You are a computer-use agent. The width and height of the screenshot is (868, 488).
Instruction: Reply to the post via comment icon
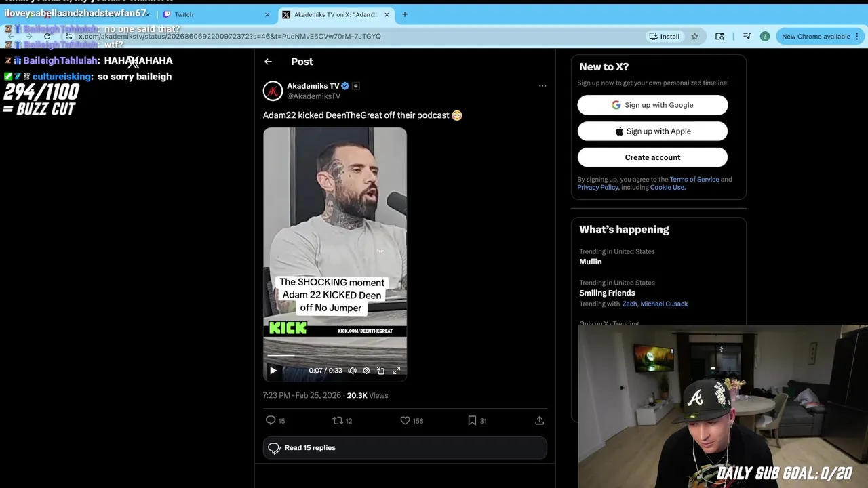(271, 420)
